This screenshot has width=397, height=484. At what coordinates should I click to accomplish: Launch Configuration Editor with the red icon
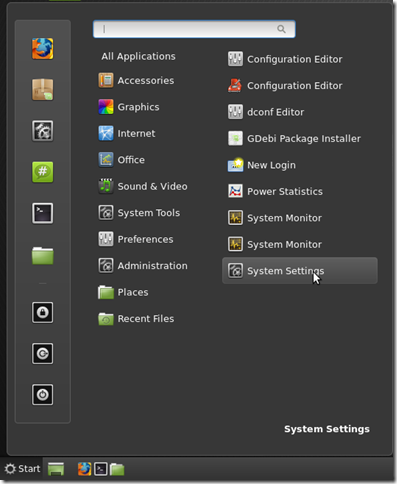coord(300,86)
